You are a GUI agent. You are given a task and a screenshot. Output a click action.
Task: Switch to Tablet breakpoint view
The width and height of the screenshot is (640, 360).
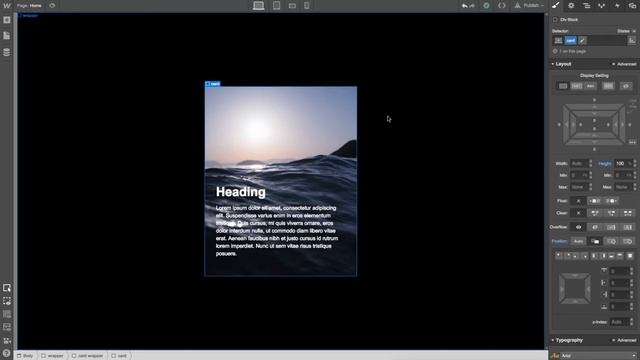pos(276,6)
